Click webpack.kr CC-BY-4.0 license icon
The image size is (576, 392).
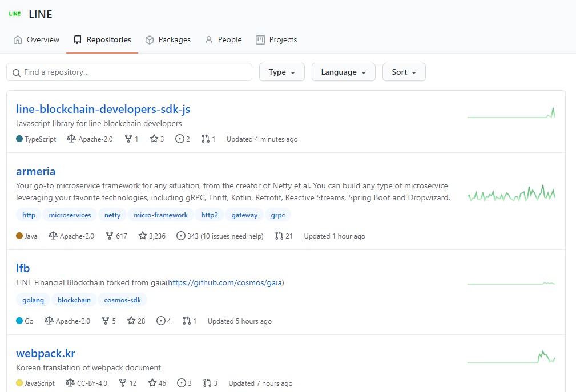(70, 383)
